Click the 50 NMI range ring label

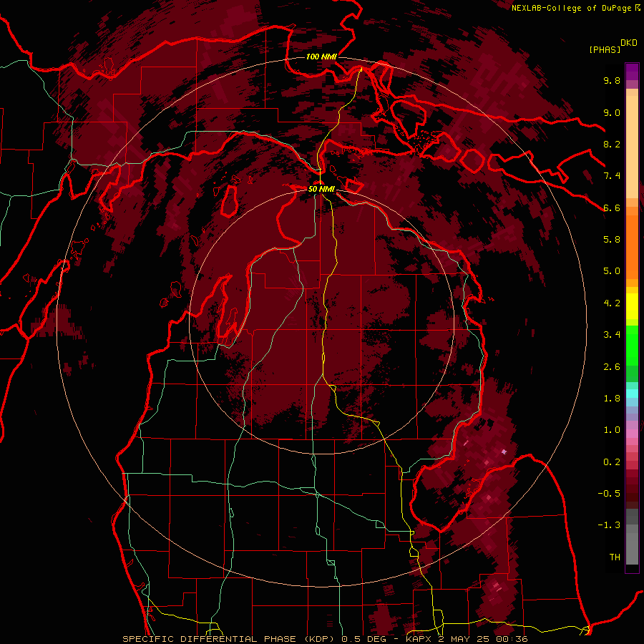coord(321,189)
